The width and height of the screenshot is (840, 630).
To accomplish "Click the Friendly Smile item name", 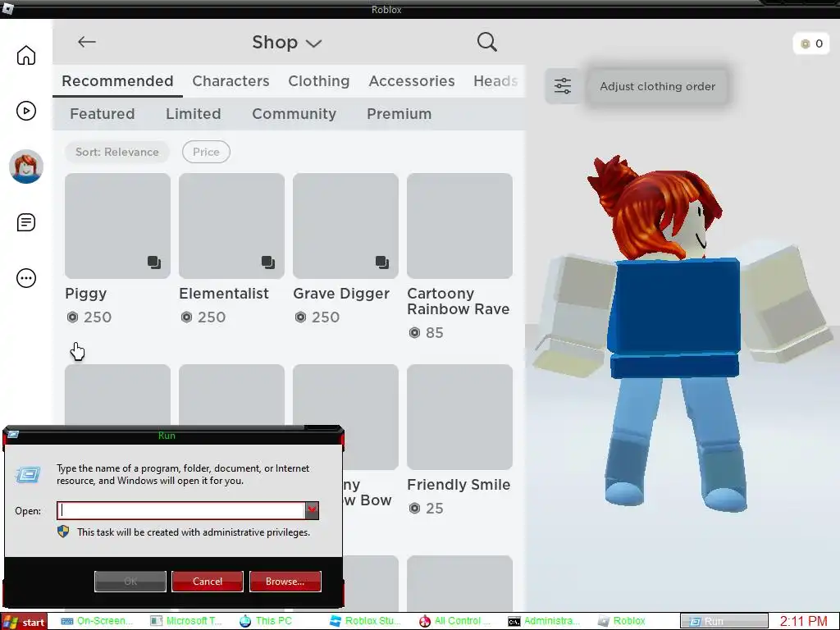I will tap(459, 485).
